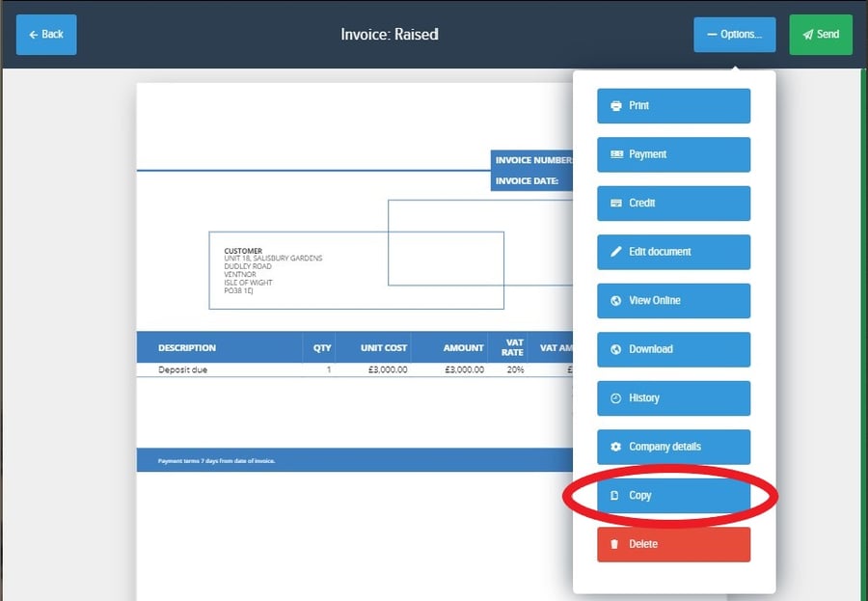Select the Delete menu option

click(x=673, y=544)
